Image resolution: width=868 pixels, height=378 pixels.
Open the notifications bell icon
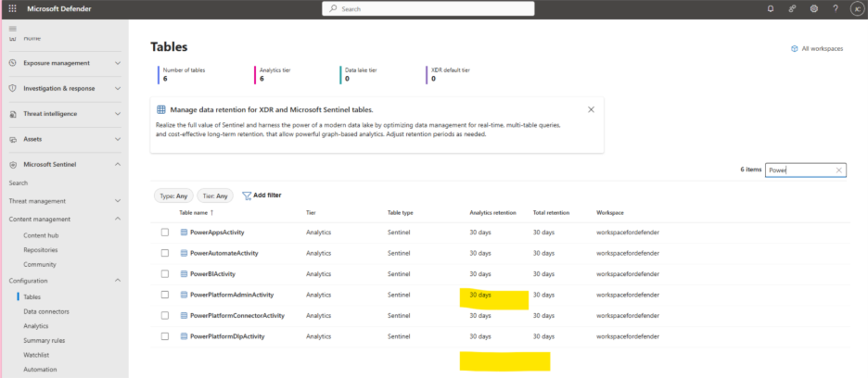[x=771, y=9]
